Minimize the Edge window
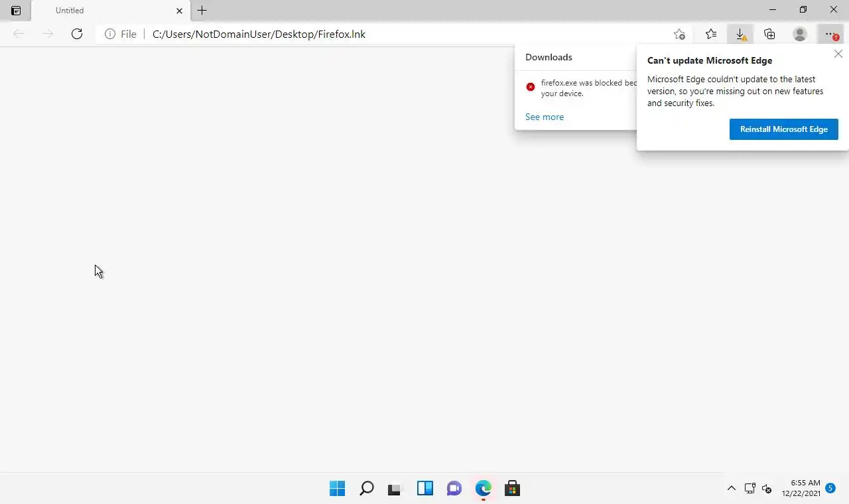This screenshot has height=504, width=849. pos(773,10)
